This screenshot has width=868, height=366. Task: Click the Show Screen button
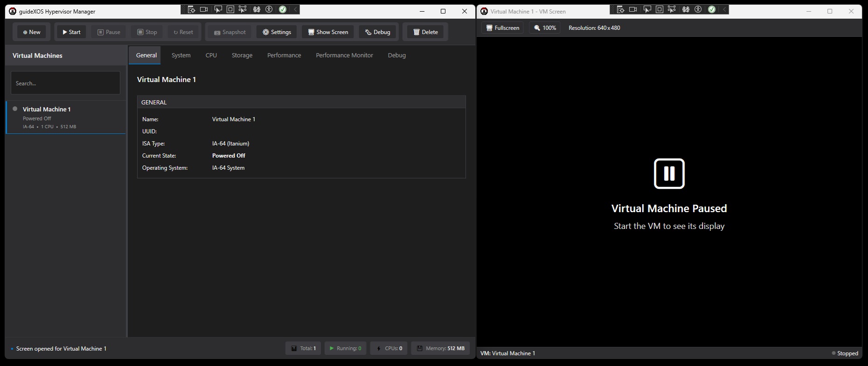[x=328, y=32]
